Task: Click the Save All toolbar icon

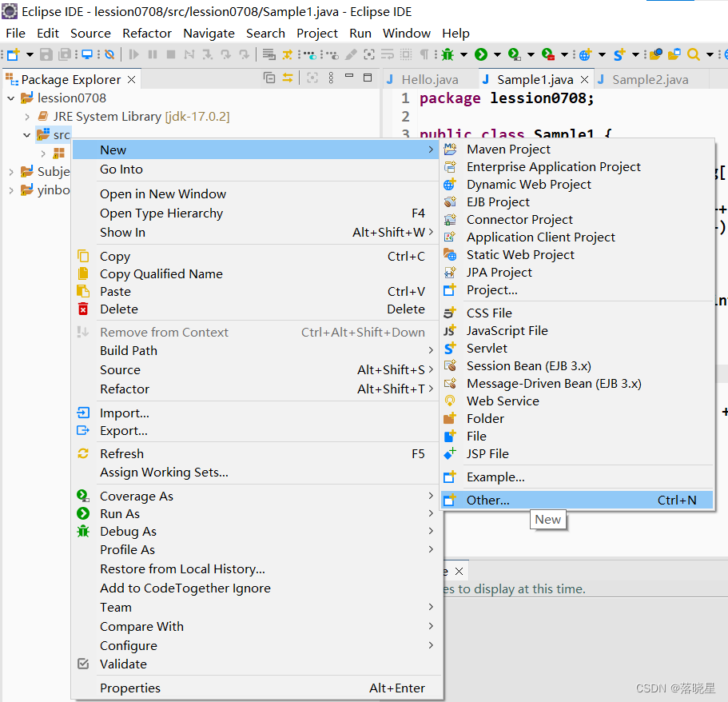Action: pyautogui.click(x=65, y=54)
